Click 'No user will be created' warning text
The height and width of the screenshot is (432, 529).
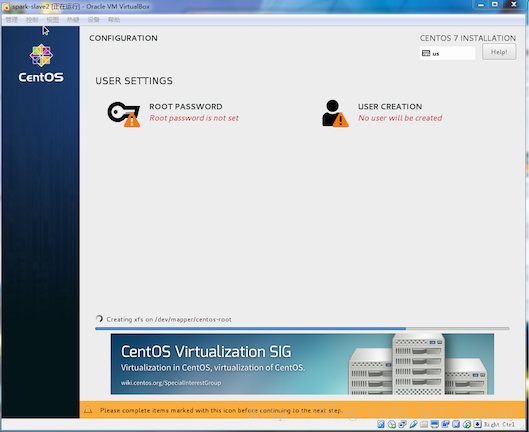pos(400,118)
